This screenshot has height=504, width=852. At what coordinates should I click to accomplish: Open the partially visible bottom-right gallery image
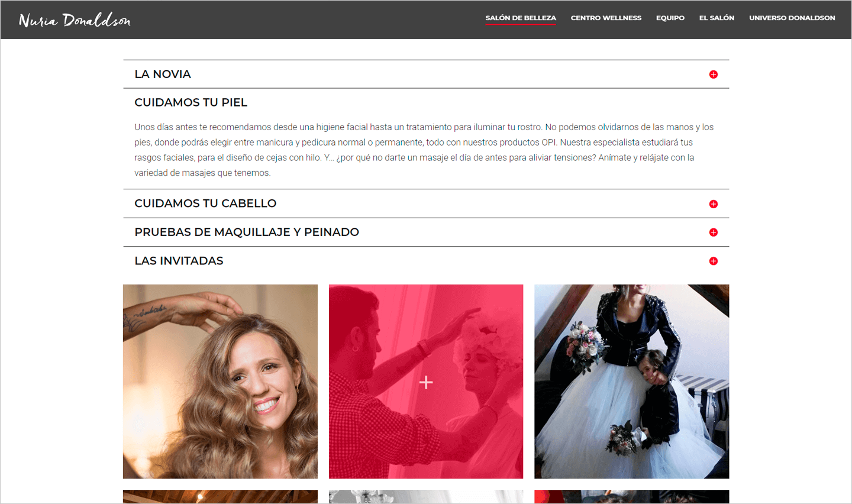(x=631, y=497)
